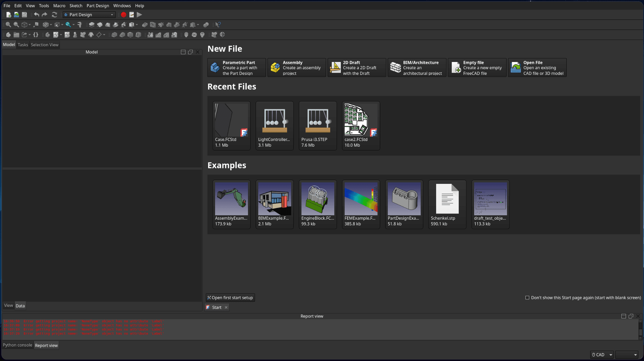Start macro recording with red circle
Screen dimensions: 644x361
coord(124,15)
